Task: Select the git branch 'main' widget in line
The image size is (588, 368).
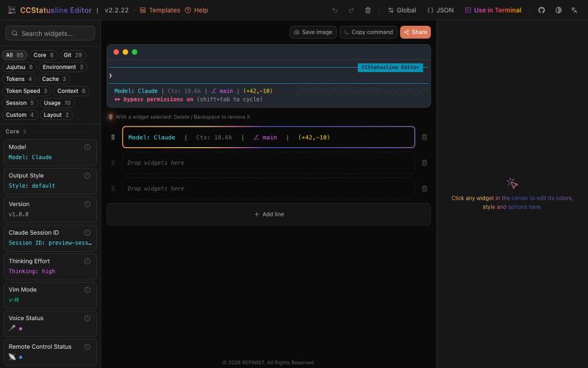Action: [265, 138]
